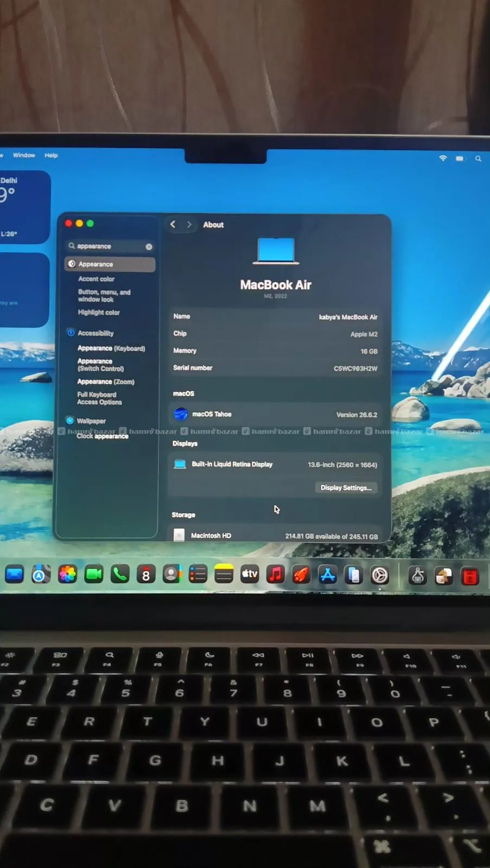The width and height of the screenshot is (490, 868).
Task: Select Appearance (Keyboard) result
Action: [111, 348]
